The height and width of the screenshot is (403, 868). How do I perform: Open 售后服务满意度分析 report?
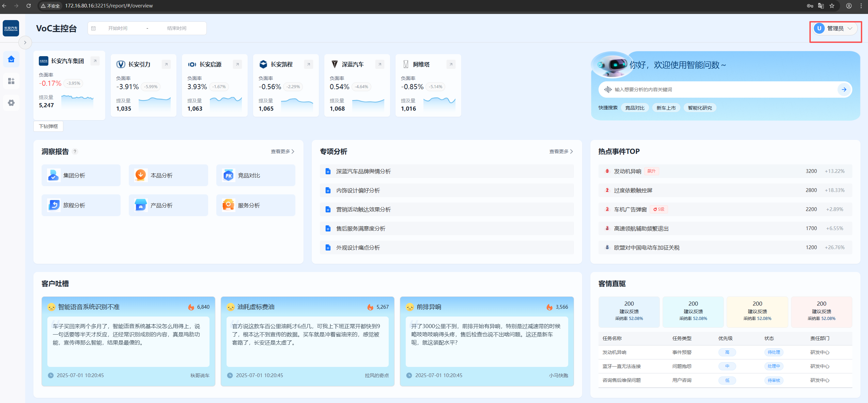point(447,228)
